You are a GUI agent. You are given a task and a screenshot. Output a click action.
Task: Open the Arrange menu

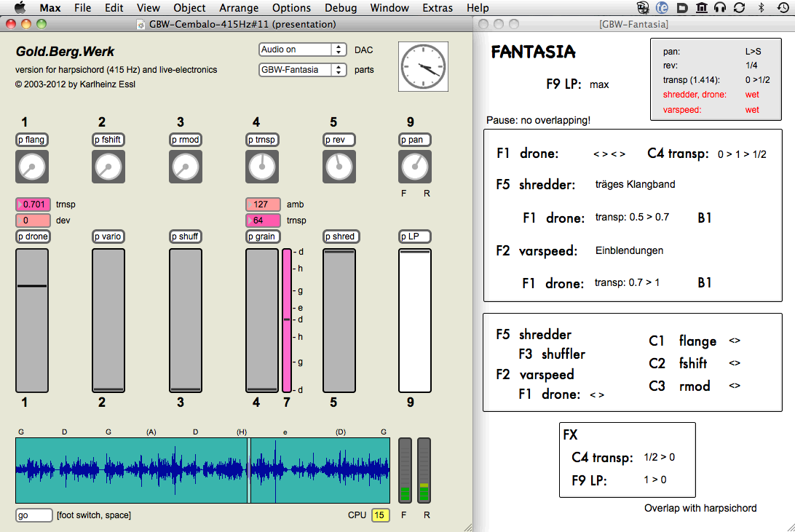[x=239, y=8]
